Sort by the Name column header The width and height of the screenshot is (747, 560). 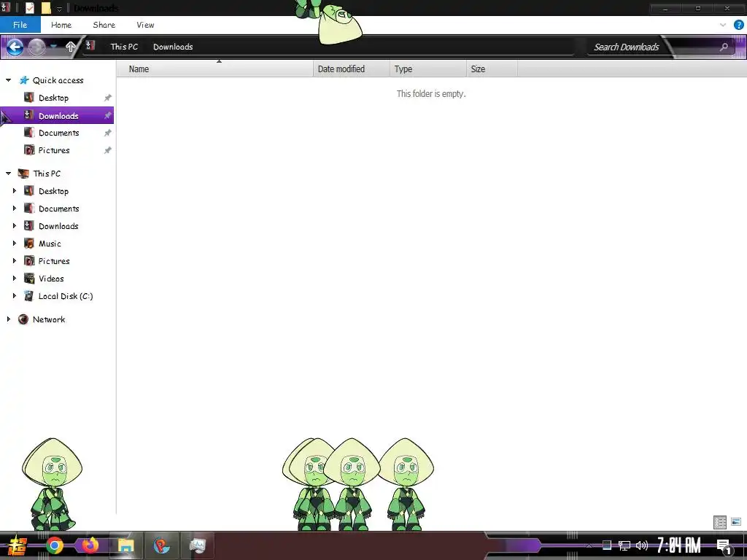pyautogui.click(x=214, y=69)
